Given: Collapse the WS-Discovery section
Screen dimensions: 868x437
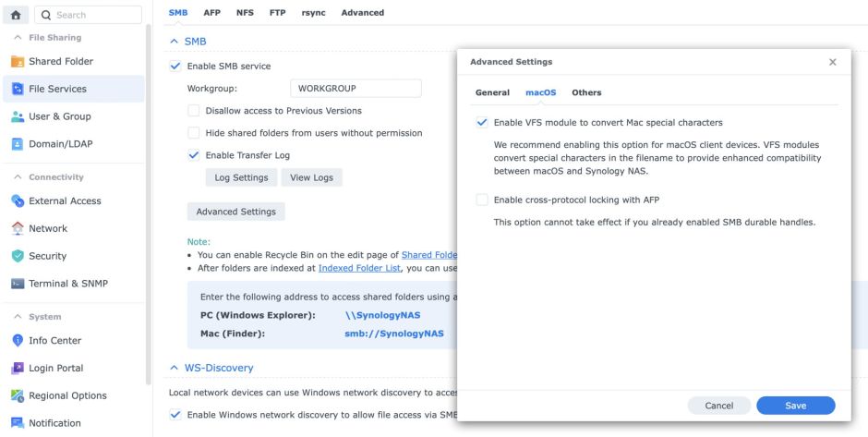Looking at the screenshot, I should (x=174, y=368).
